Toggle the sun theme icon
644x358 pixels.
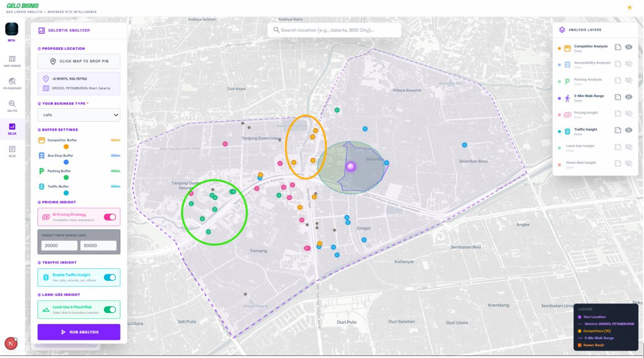(x=629, y=8)
